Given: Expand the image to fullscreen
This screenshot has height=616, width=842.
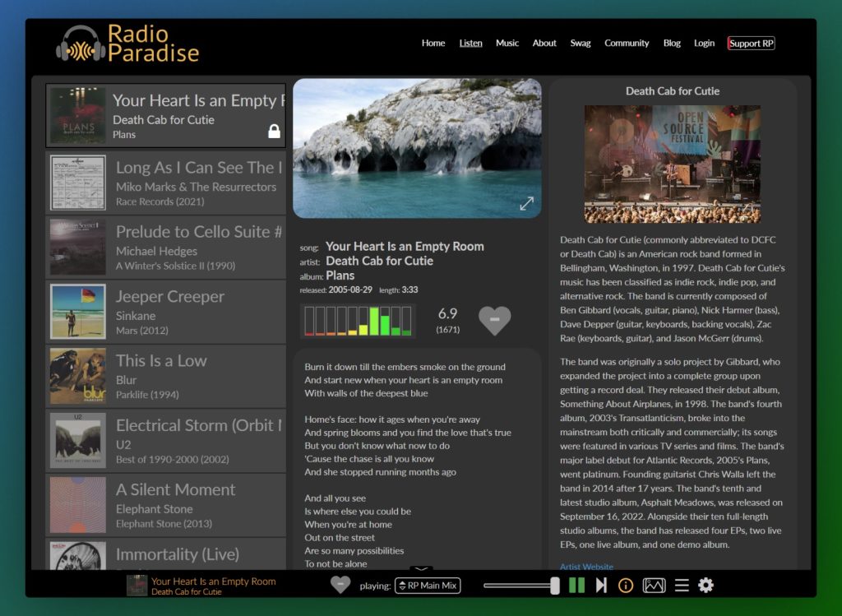Looking at the screenshot, I should point(527,203).
